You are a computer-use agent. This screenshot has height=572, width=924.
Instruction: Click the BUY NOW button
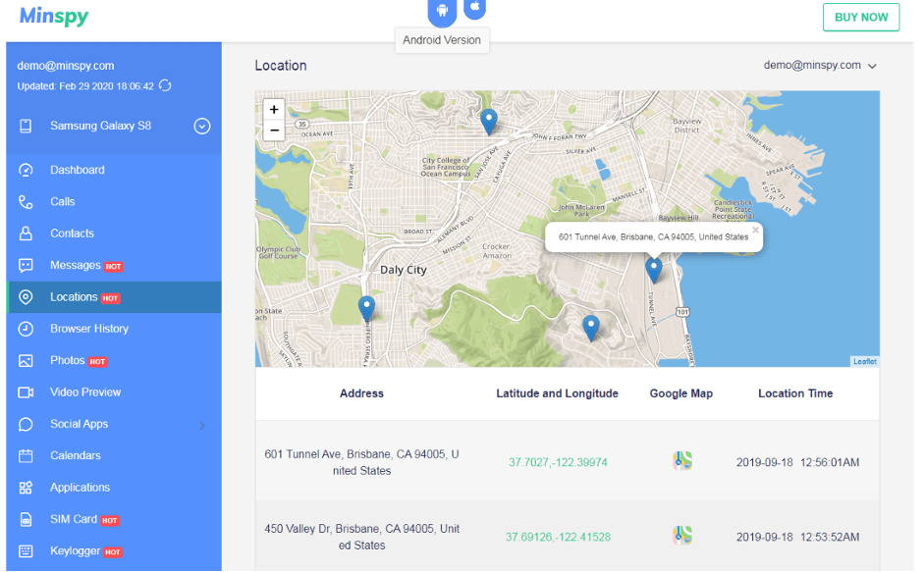861,17
